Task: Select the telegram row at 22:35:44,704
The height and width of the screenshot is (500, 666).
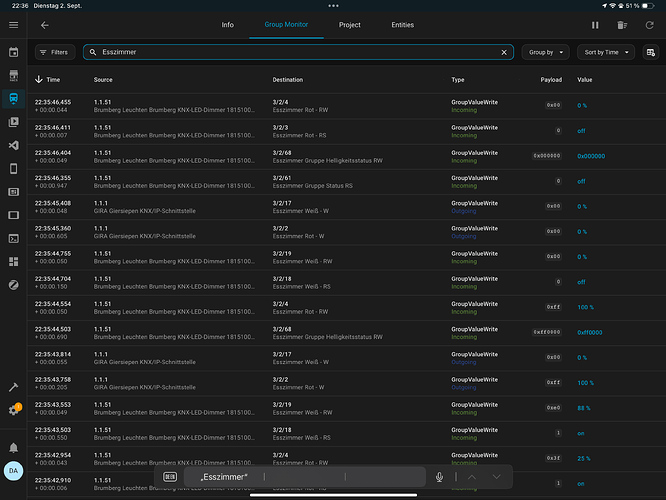Action: [x=346, y=282]
